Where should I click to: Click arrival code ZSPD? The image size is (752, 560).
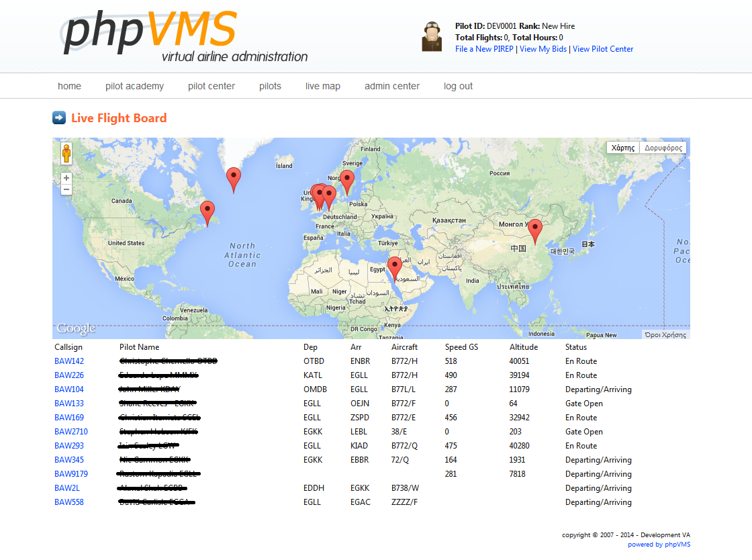360,418
